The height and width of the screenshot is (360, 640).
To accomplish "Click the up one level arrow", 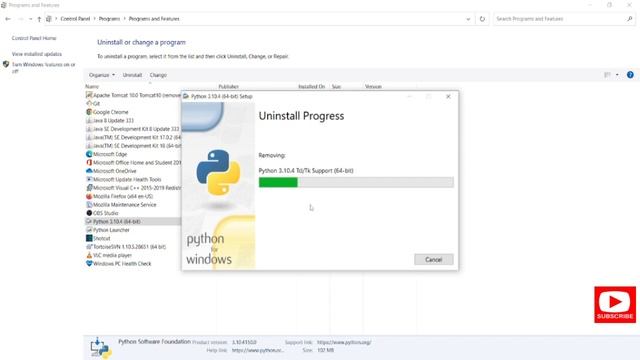I will tap(39, 19).
